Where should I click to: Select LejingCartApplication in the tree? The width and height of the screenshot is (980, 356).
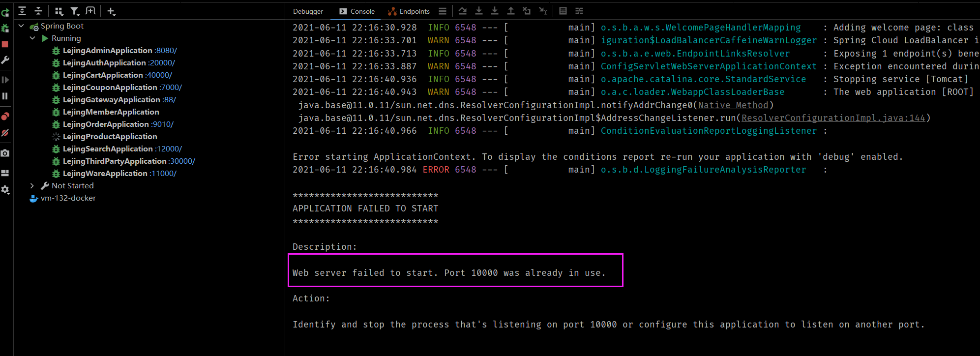[103, 75]
